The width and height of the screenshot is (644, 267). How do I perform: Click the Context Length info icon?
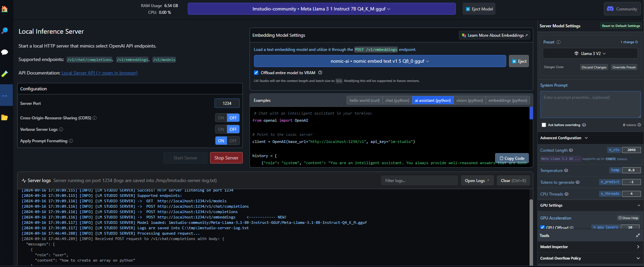click(571, 150)
